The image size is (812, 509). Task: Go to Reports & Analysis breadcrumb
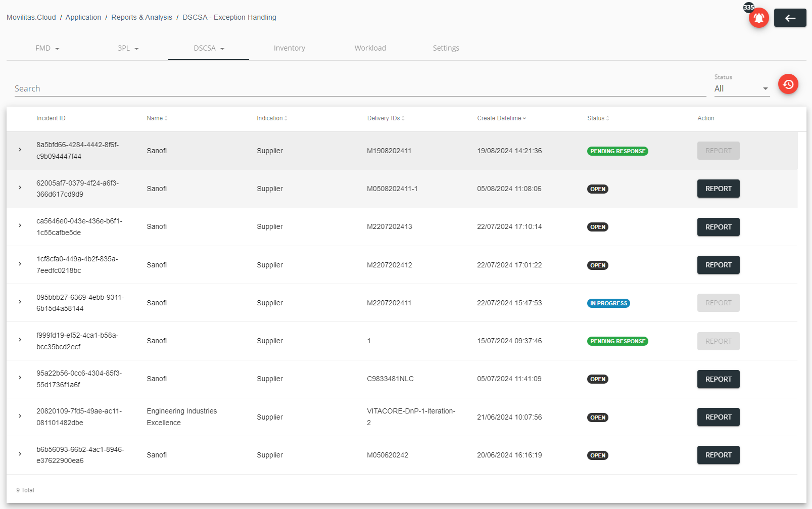coord(141,17)
